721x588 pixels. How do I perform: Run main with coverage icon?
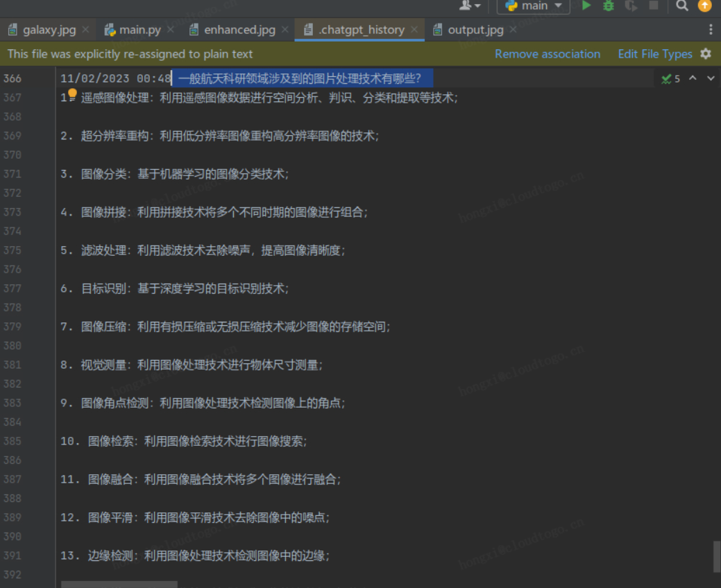coord(630,6)
